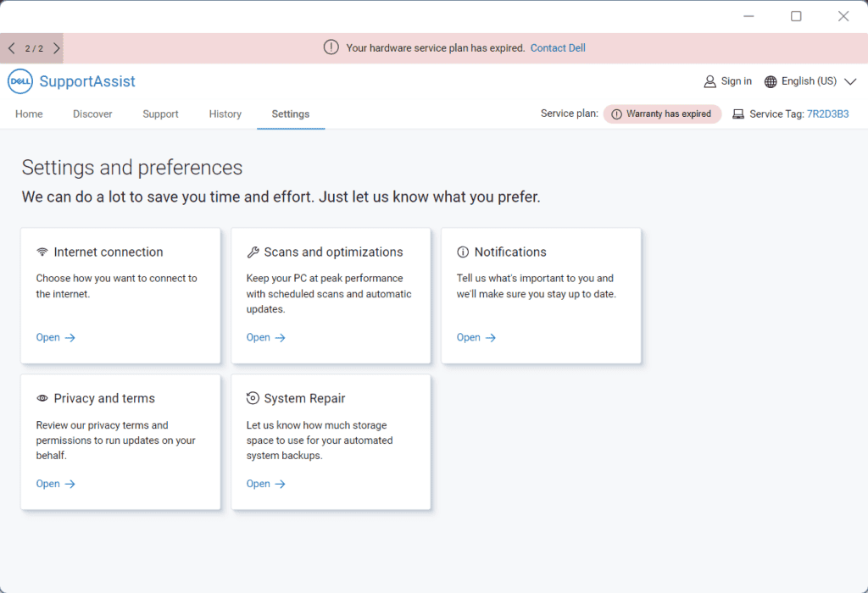Expand the English (US) language dropdown

coord(851,81)
